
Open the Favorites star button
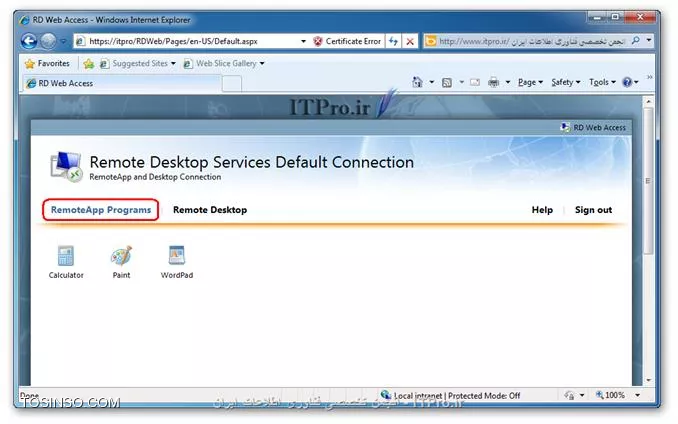[48, 64]
